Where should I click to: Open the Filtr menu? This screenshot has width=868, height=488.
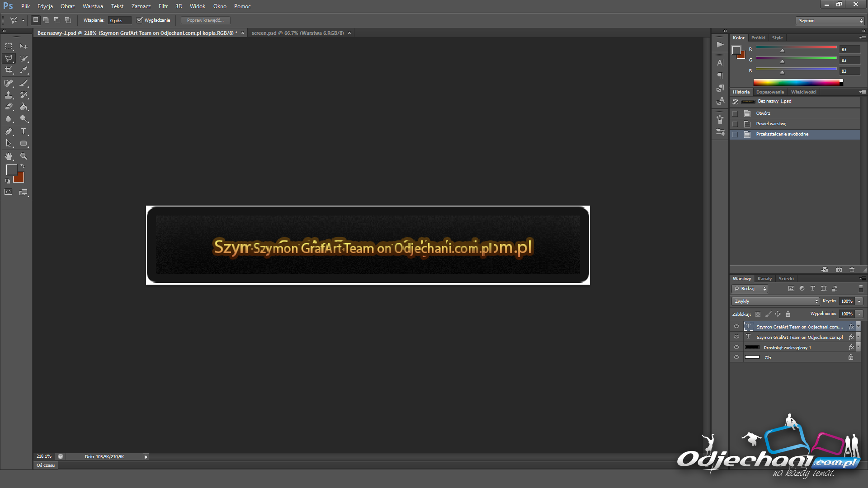point(163,6)
